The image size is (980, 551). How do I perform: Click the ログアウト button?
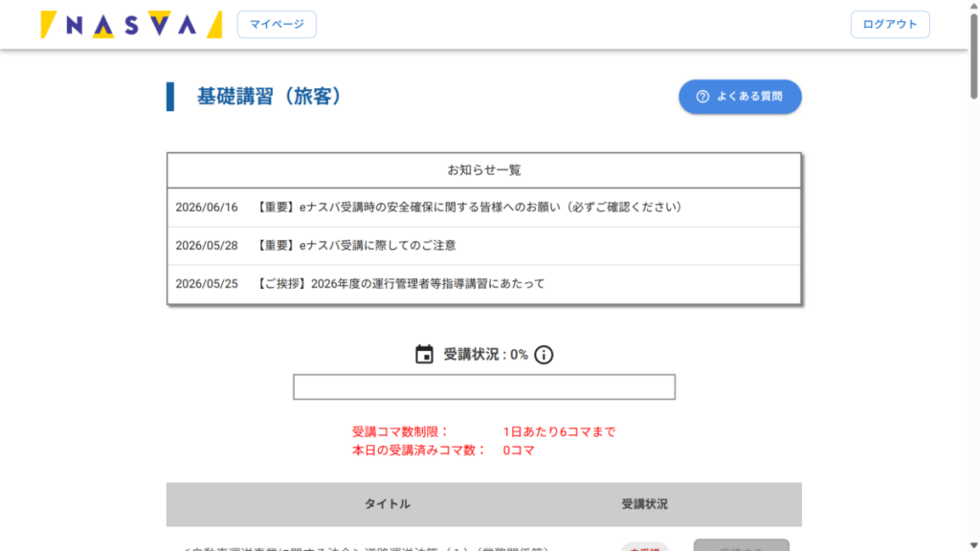pyautogui.click(x=889, y=24)
